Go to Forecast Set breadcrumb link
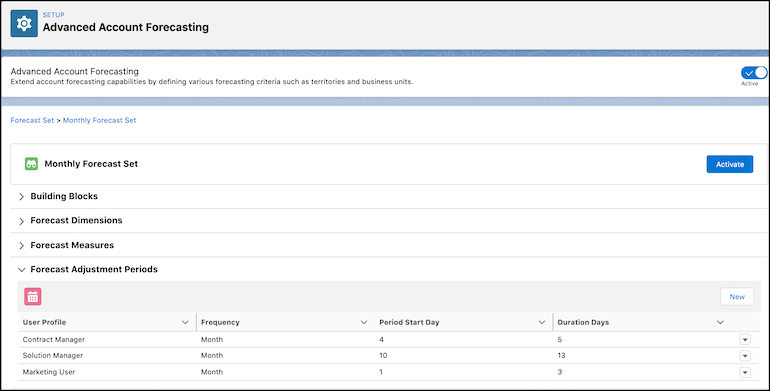 32,120
